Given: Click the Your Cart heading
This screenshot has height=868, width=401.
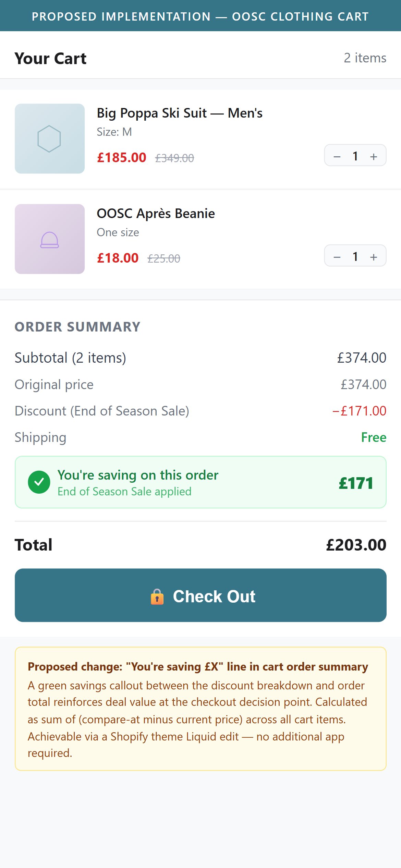Looking at the screenshot, I should tap(50, 58).
